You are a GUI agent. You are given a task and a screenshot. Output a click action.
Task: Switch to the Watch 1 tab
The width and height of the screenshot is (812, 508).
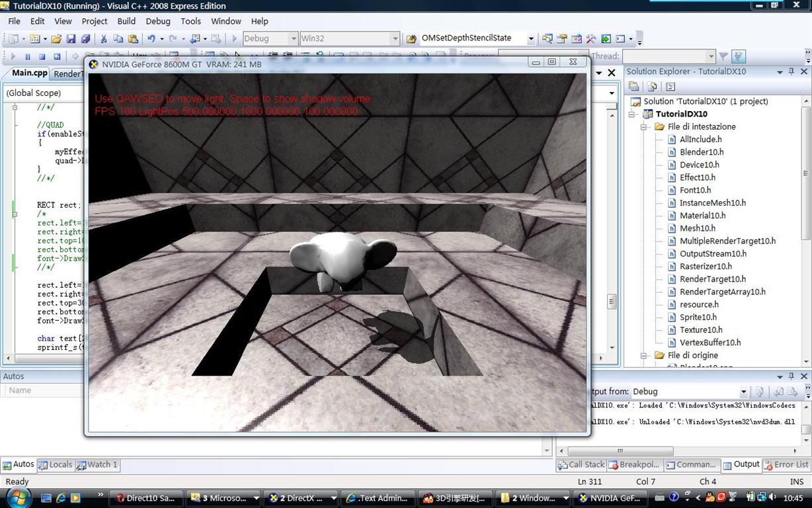(x=97, y=464)
